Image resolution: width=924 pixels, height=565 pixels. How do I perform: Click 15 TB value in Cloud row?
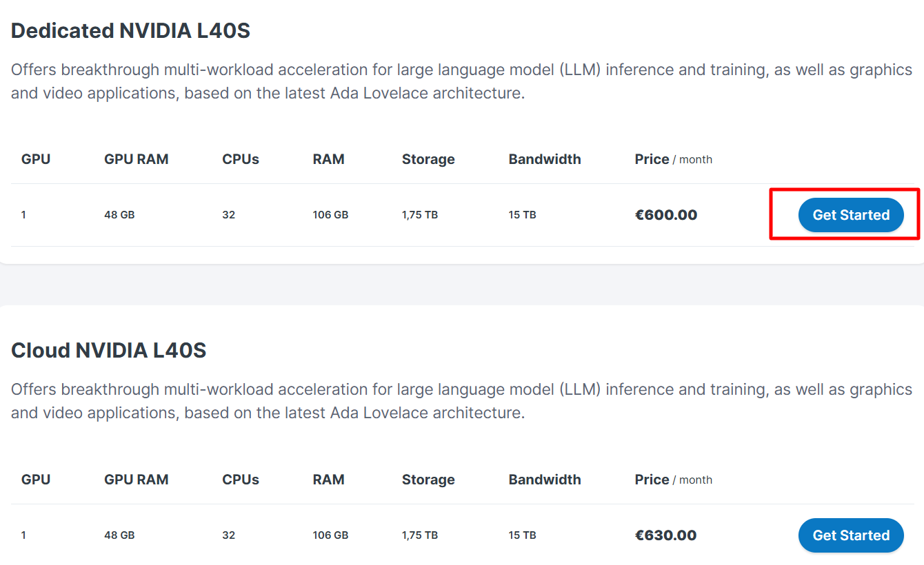tap(522, 535)
